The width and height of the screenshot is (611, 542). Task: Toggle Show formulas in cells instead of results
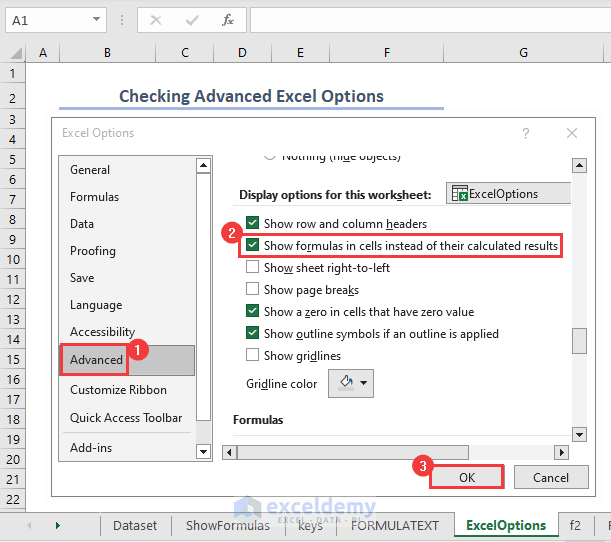point(253,245)
